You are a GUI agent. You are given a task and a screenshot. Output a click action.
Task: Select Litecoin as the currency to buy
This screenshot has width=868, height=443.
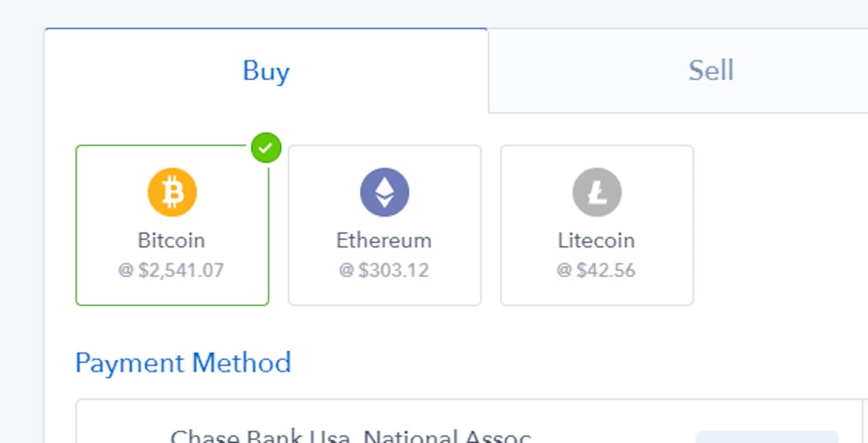coord(596,224)
